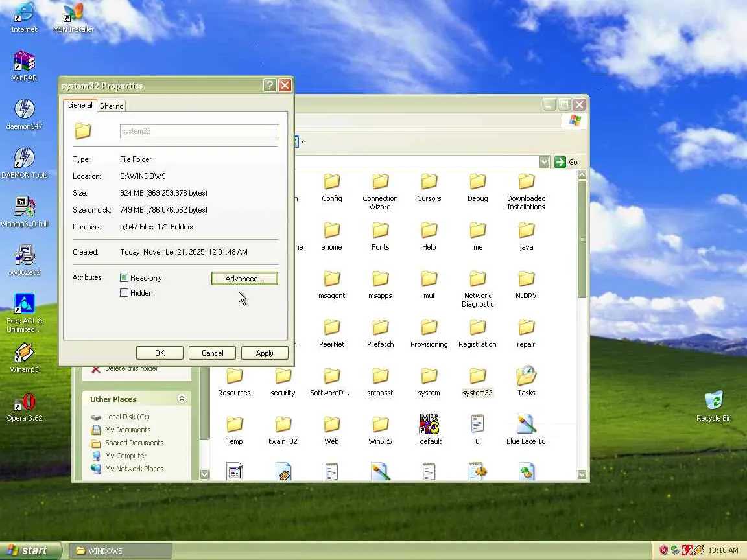Launch DAEMON Tools desktop shortcut
Image resolution: width=747 pixels, height=560 pixels.
click(24, 163)
